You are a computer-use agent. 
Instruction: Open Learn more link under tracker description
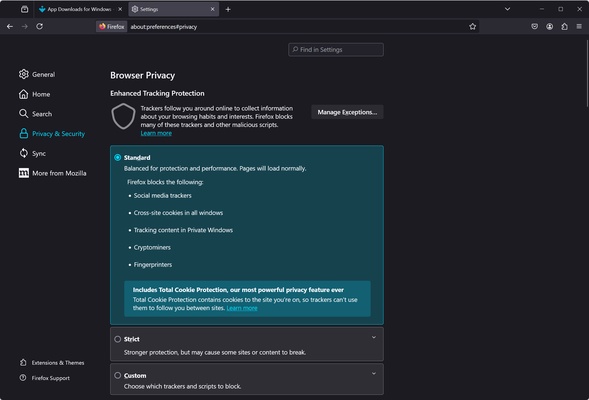tap(156, 133)
